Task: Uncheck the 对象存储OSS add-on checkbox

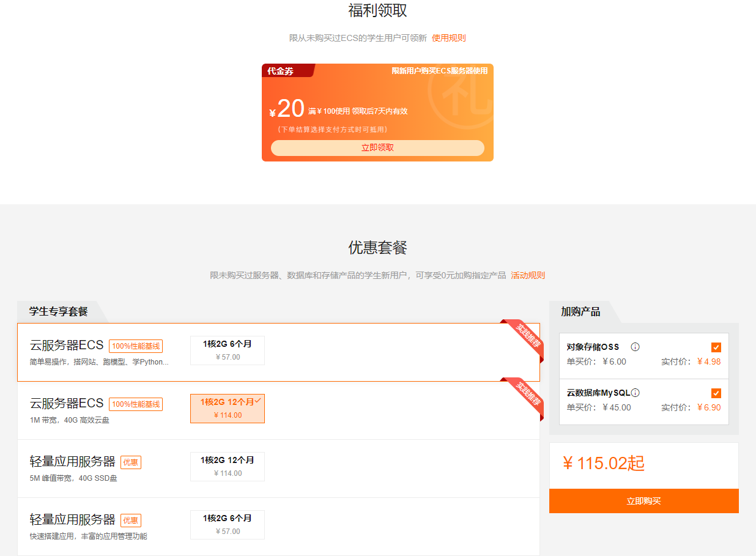Action: click(x=716, y=347)
